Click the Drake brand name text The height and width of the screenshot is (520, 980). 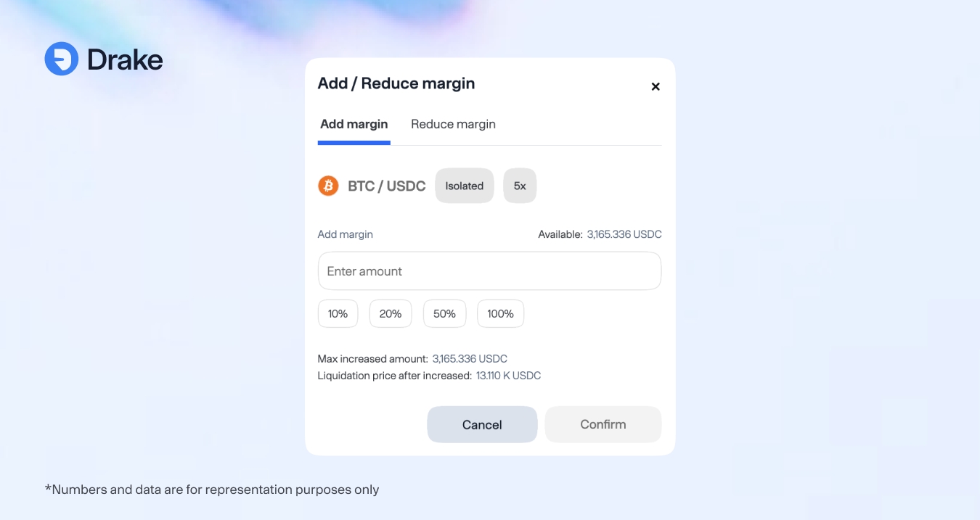click(x=125, y=59)
